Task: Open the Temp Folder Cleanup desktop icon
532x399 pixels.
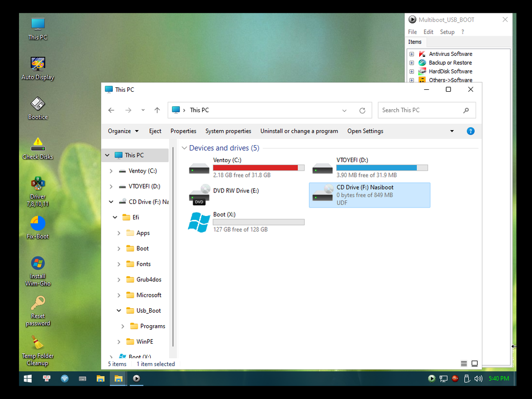Action: [x=37, y=351]
